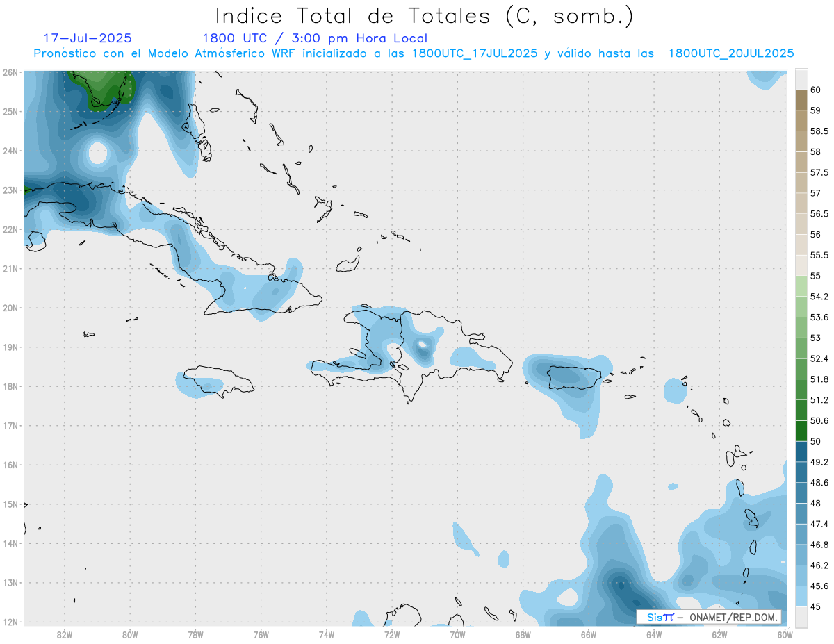The height and width of the screenshot is (644, 834).
Task: Click the colorbar label "60"
Action: coord(815,90)
